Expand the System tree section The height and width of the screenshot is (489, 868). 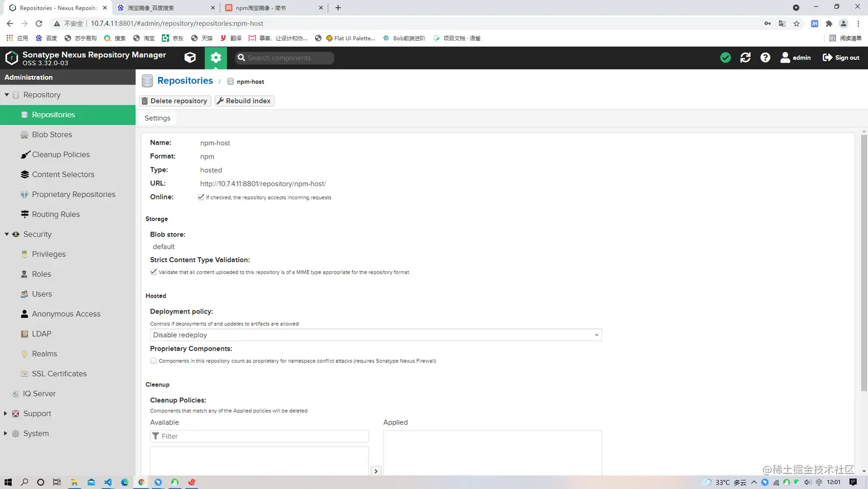[x=6, y=433]
